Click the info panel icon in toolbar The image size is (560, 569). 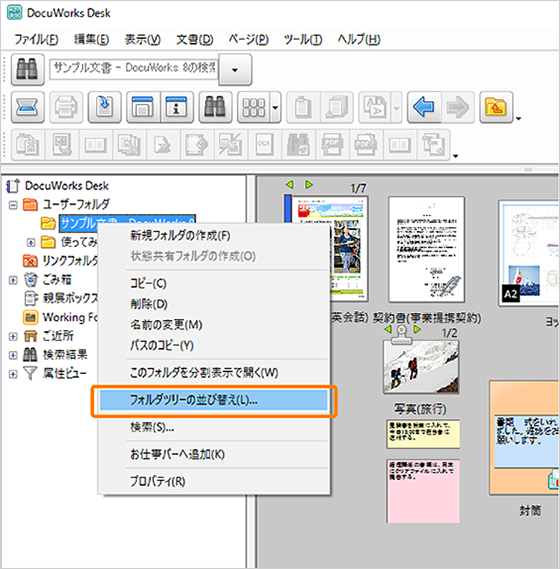[177, 107]
